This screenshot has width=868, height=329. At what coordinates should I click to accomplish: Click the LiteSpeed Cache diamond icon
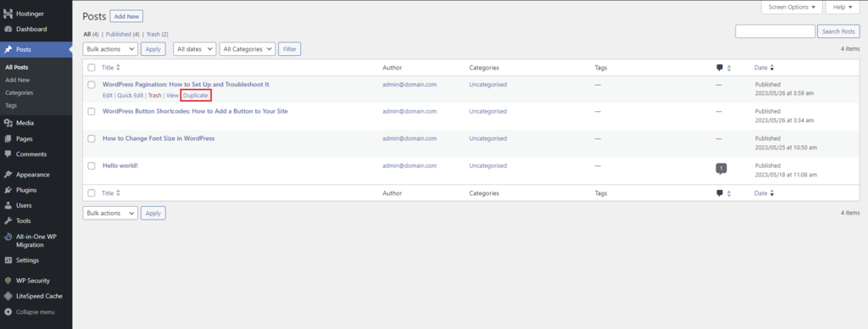click(8, 296)
